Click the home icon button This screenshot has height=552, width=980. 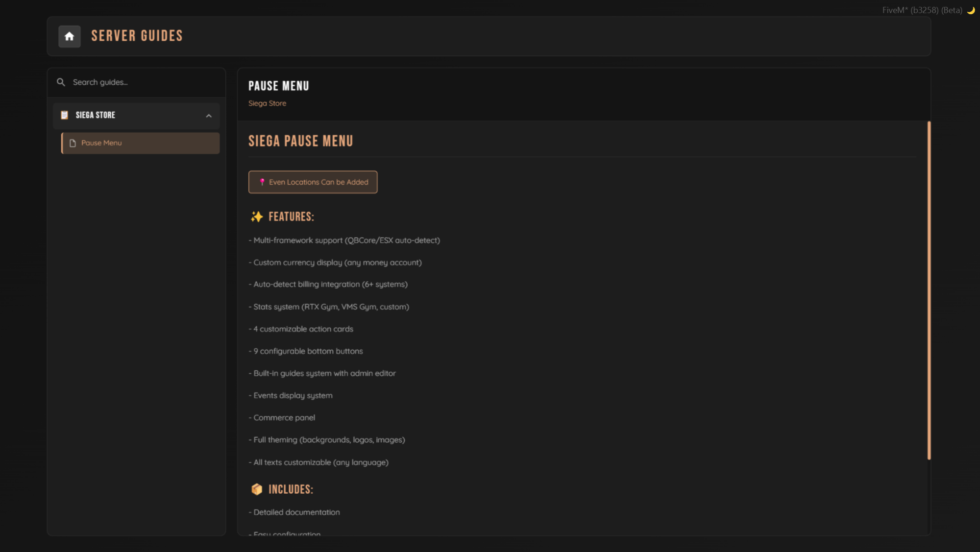(x=70, y=36)
